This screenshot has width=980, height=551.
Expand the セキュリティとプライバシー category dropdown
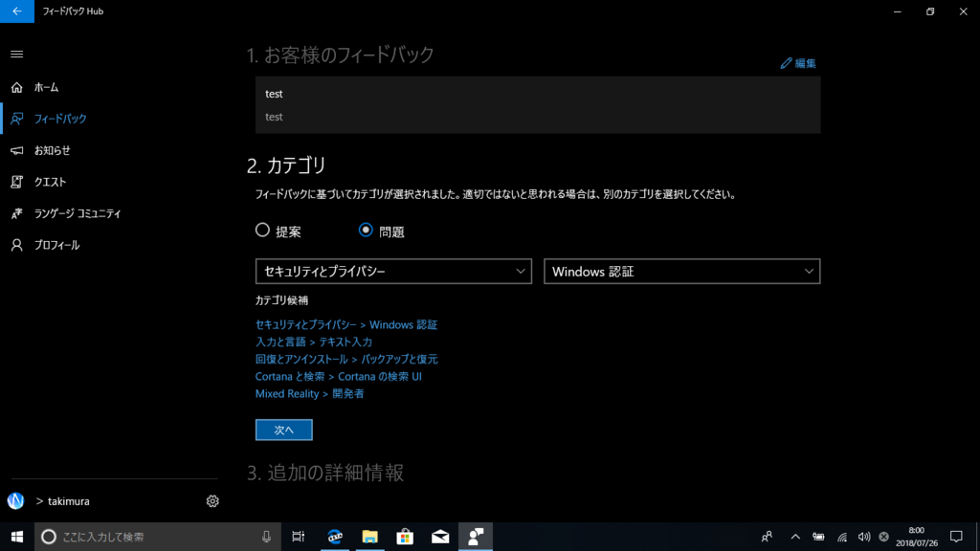[x=393, y=271]
